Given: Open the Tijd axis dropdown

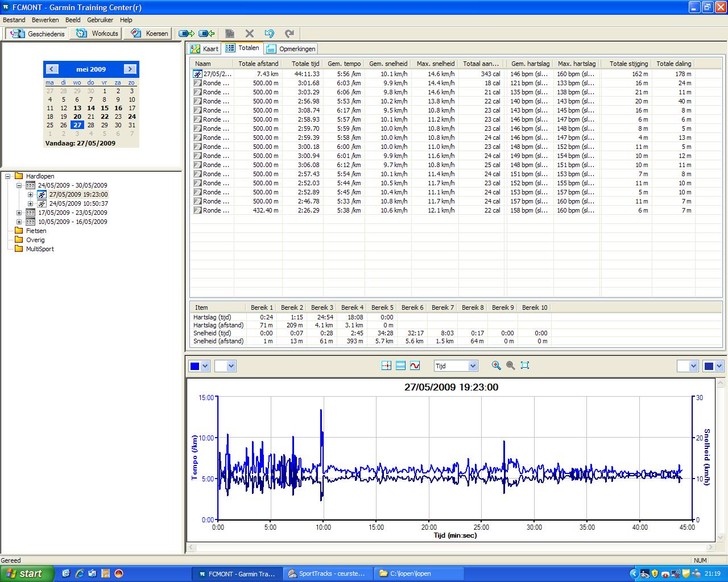Looking at the screenshot, I should (473, 366).
